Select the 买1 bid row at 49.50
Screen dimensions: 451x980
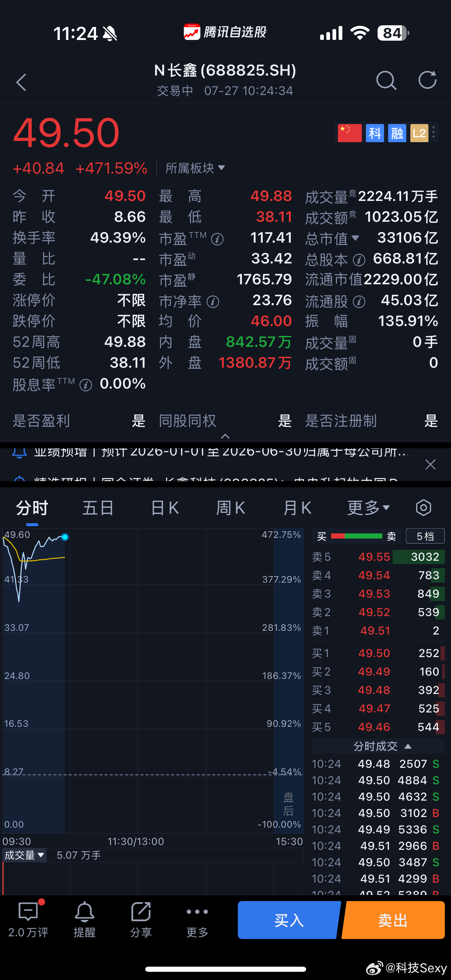tap(378, 653)
